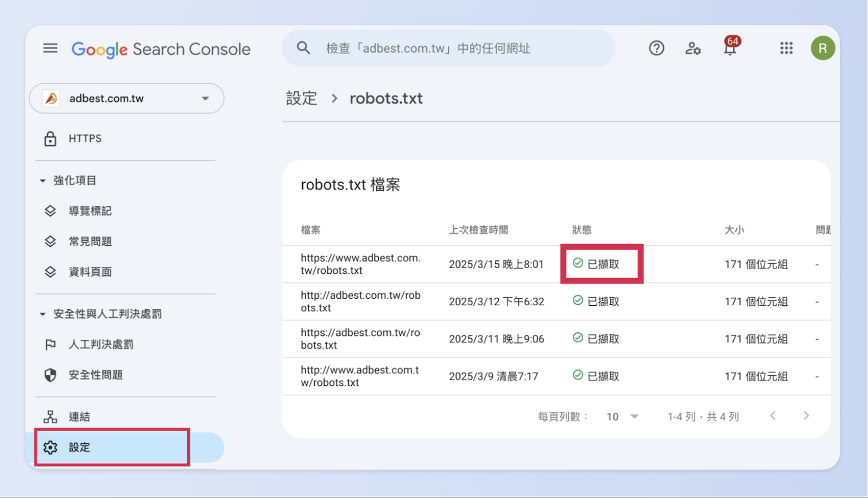Click the 大小 column header
The height and width of the screenshot is (499, 868).
(x=734, y=230)
